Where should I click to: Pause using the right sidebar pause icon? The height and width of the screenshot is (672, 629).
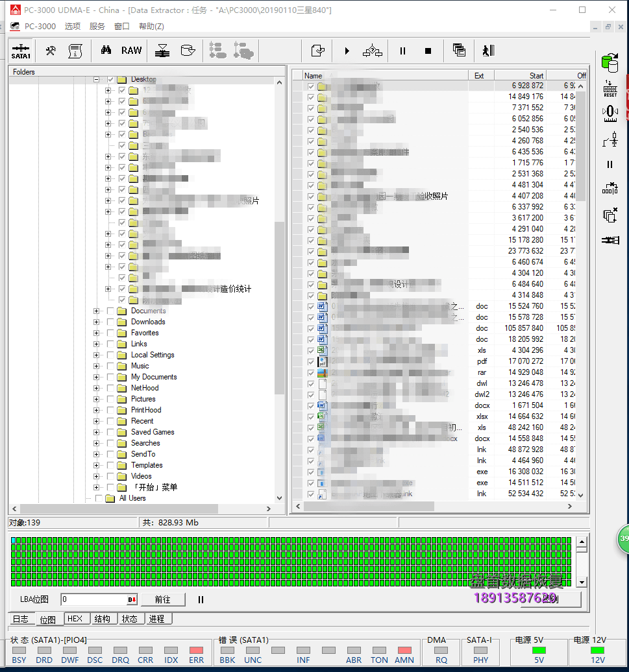[x=610, y=164]
